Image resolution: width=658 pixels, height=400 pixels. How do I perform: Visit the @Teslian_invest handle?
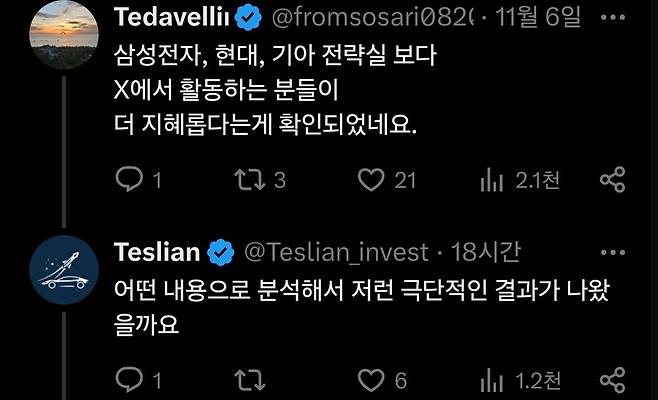click(335, 251)
